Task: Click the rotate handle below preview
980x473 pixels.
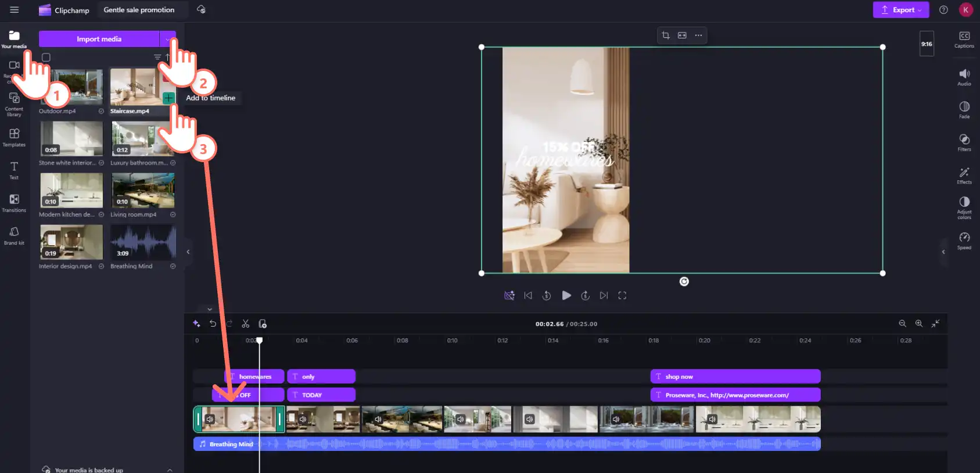Action: coord(684,282)
